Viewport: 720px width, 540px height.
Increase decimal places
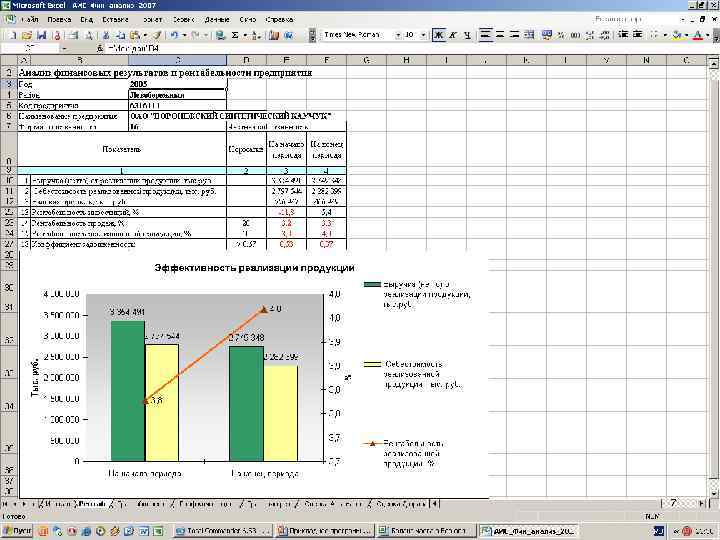pos(591,35)
